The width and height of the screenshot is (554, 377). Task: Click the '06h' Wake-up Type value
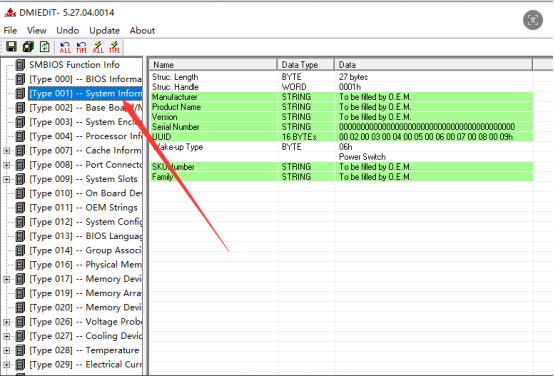346,147
